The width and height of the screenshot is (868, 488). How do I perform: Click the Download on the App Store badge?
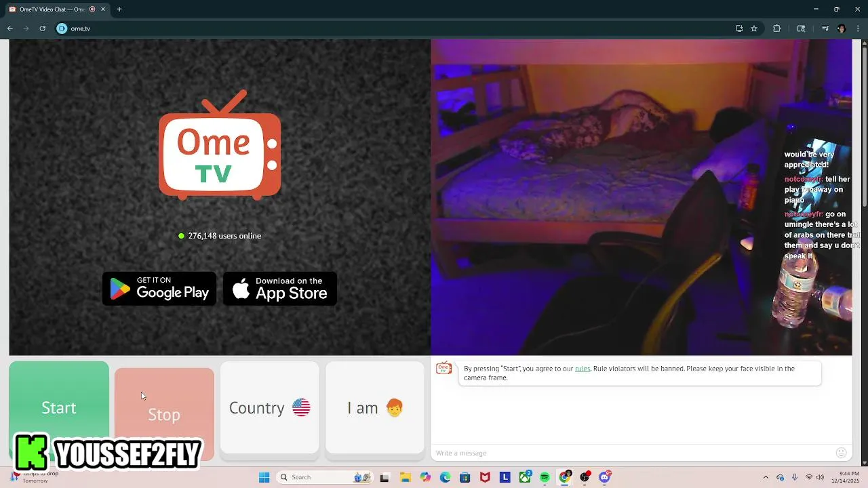coord(280,289)
